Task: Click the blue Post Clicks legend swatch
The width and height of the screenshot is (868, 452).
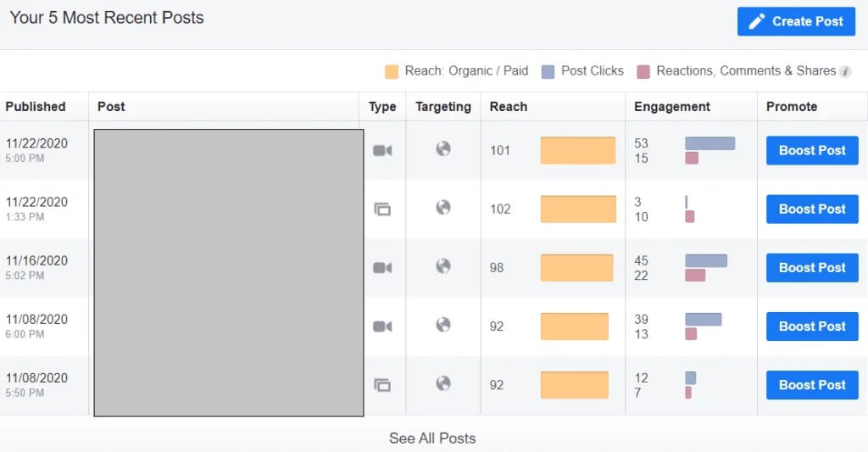Action: [548, 71]
